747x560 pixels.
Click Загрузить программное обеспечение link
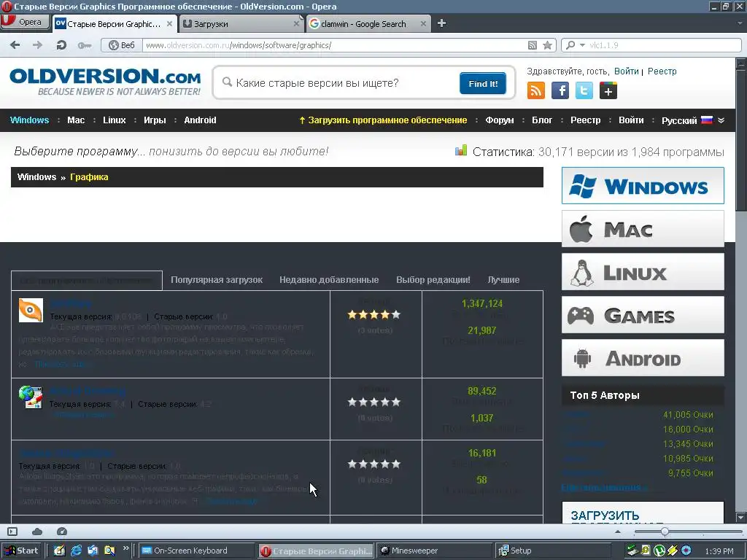pos(383,120)
